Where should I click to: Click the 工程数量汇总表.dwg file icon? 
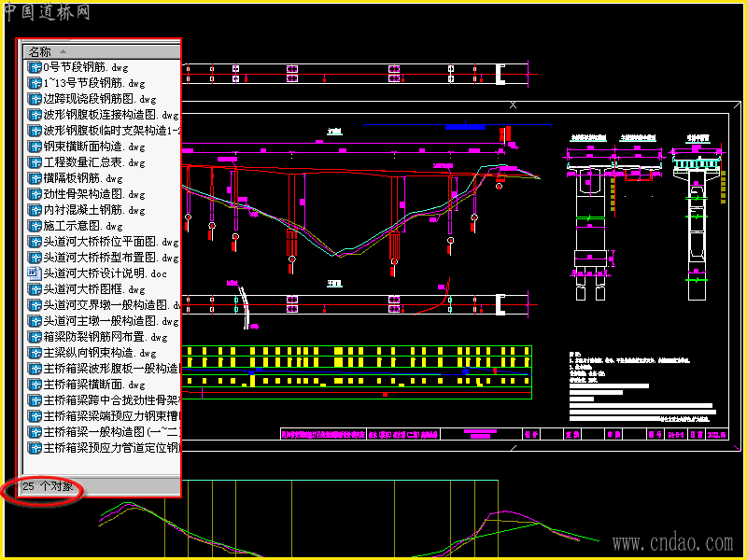(35, 162)
